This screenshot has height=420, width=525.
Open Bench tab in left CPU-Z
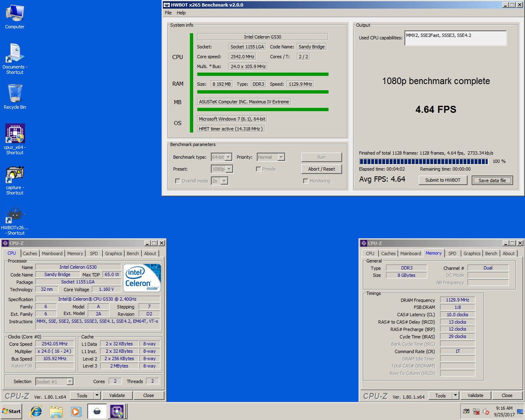133,253
